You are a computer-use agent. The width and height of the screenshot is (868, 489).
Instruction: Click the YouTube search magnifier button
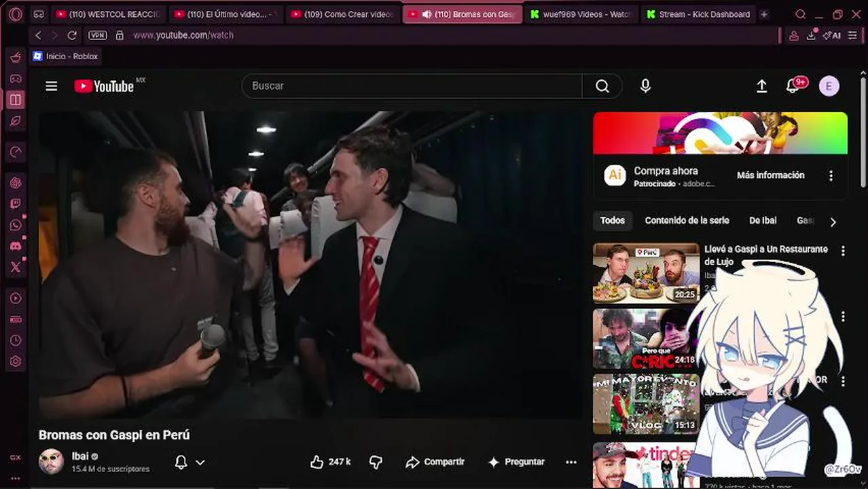602,86
